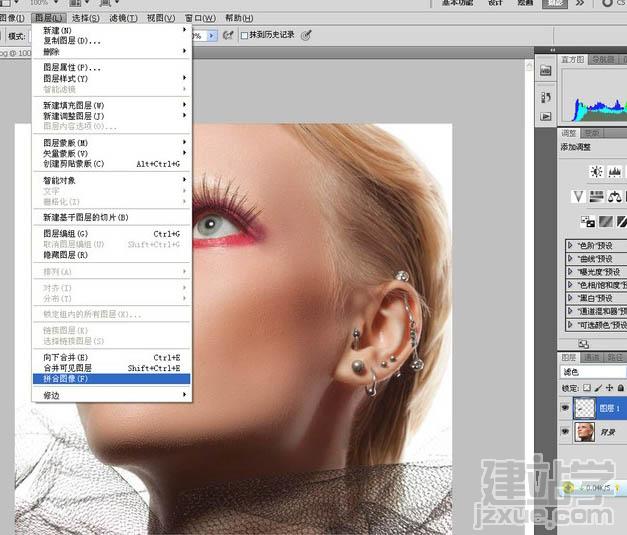Switch to the 直方图 tab
Screen dimensions: 627x535
pos(572,60)
